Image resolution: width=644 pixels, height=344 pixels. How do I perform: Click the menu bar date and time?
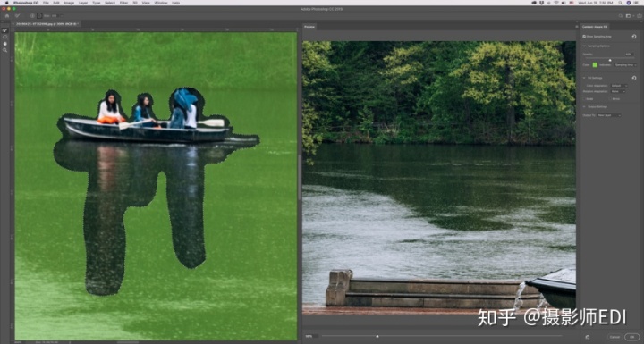coord(595,3)
